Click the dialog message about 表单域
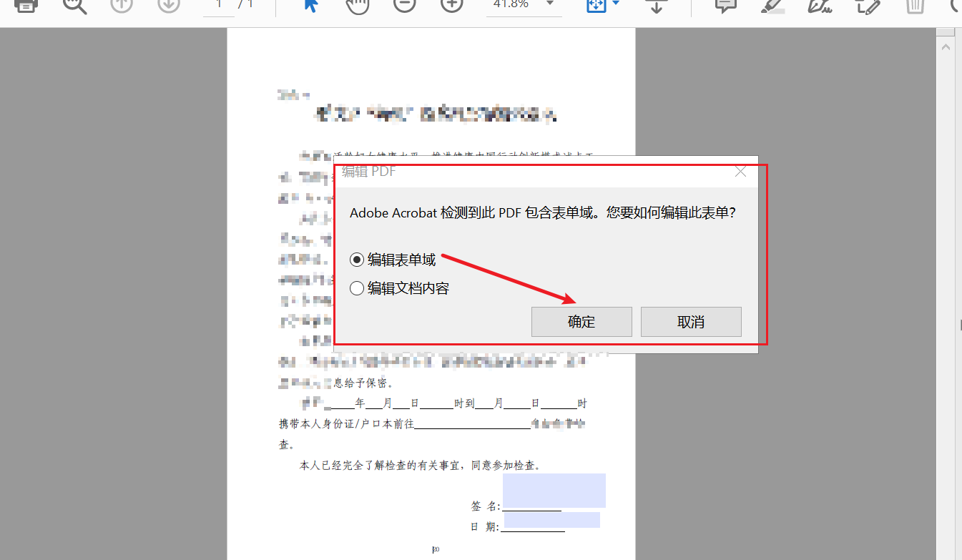The height and width of the screenshot is (560, 962). click(x=543, y=213)
